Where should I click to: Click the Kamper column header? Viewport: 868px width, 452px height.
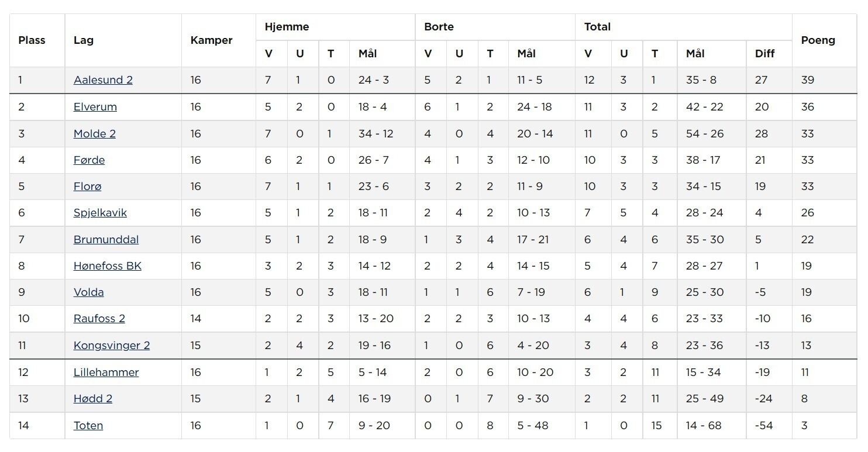point(212,40)
